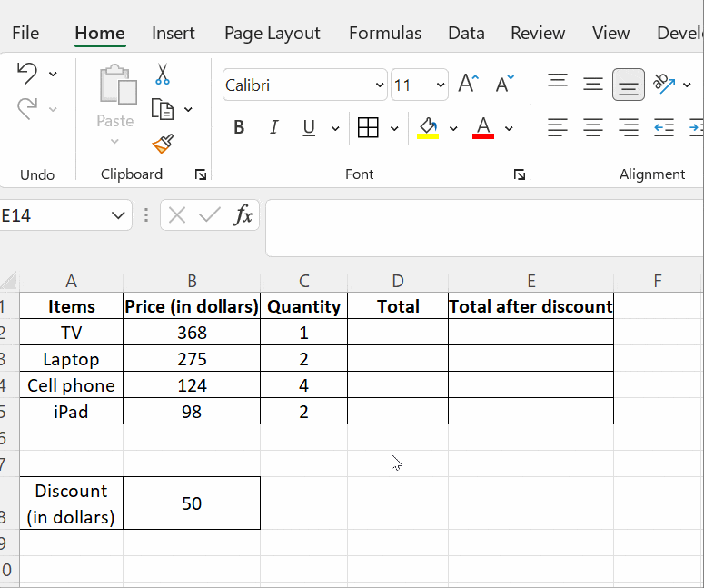Select column A header
The image size is (704, 588).
[x=72, y=281]
